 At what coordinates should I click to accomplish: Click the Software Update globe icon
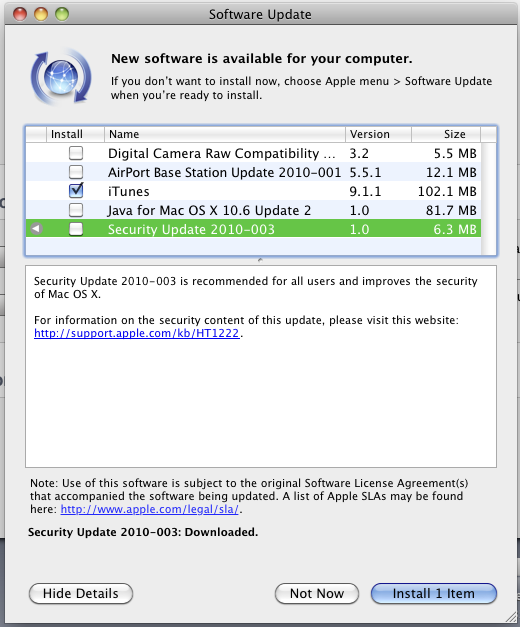pos(61,77)
